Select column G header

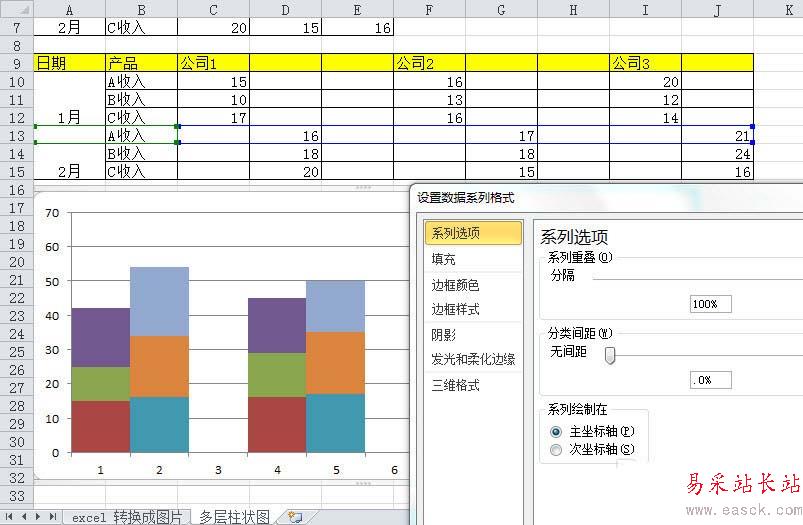click(x=501, y=9)
